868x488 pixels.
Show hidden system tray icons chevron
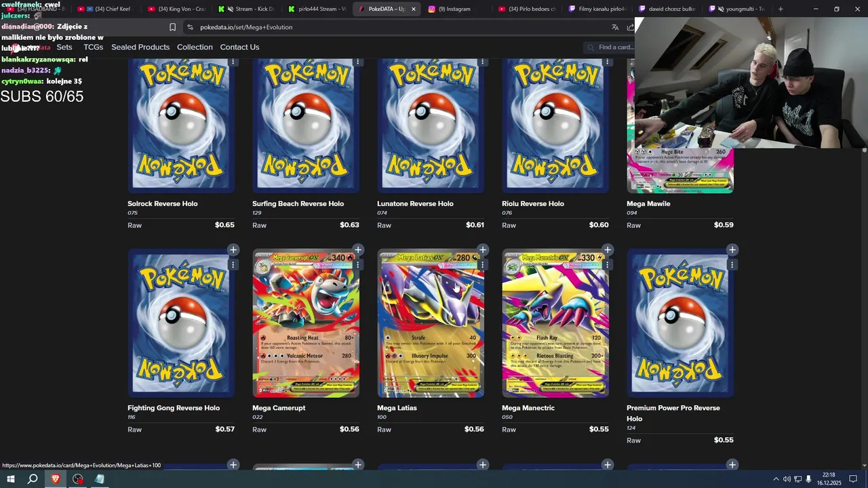(x=776, y=479)
